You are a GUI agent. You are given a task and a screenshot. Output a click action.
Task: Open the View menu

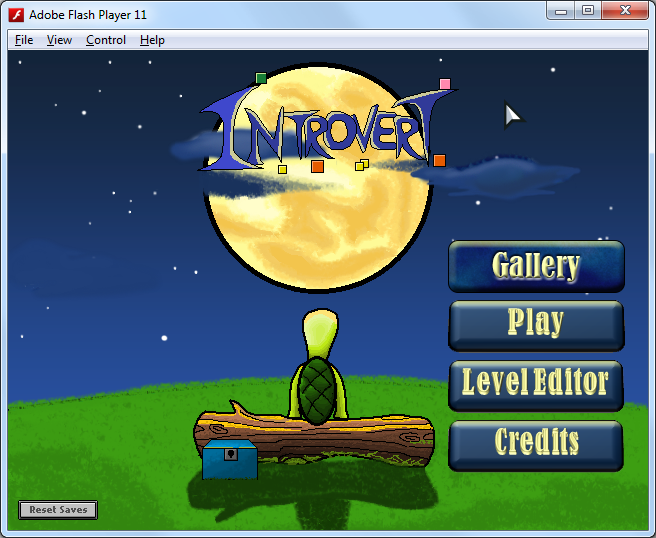(x=59, y=40)
